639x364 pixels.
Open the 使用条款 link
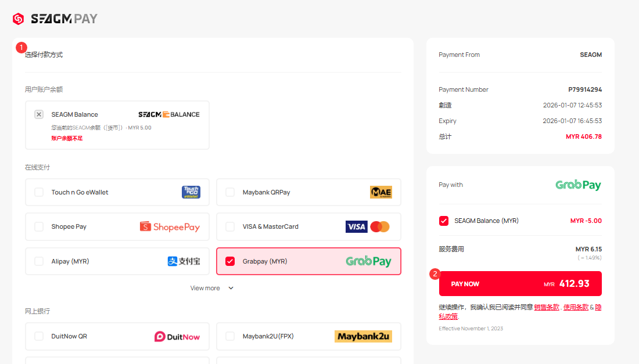pyautogui.click(x=576, y=307)
